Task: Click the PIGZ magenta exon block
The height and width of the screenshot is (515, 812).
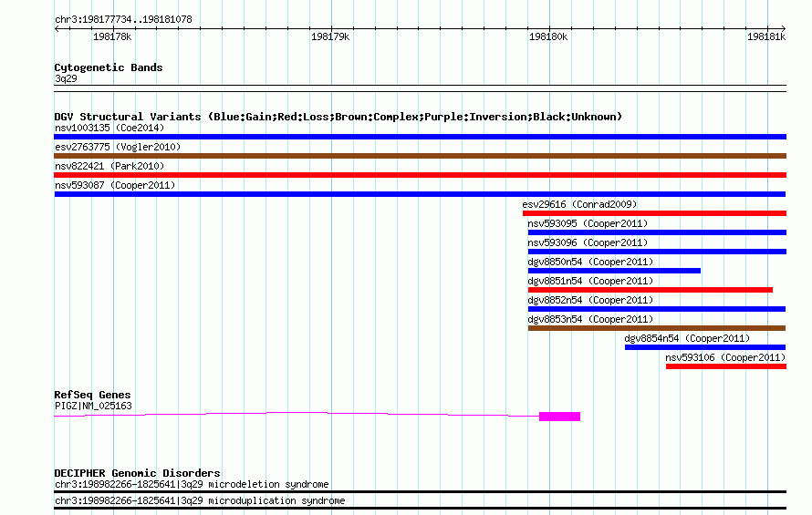Action: click(x=559, y=417)
